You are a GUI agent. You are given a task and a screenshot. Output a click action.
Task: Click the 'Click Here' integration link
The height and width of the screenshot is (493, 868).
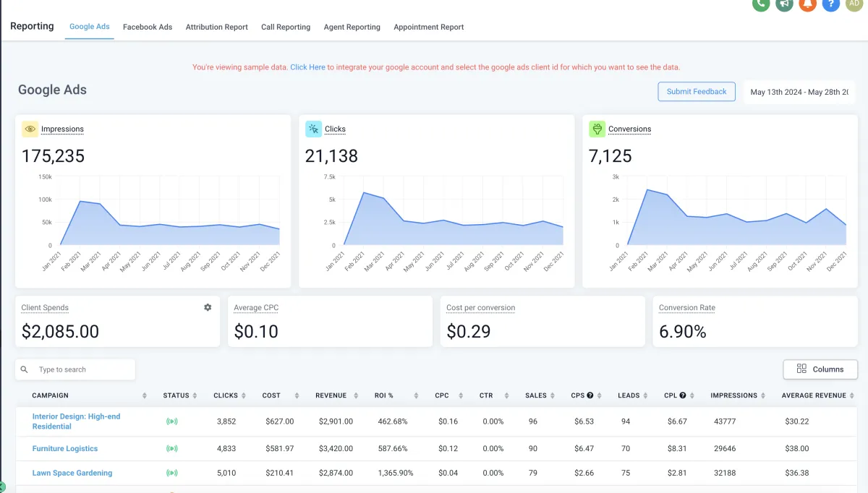[307, 67]
